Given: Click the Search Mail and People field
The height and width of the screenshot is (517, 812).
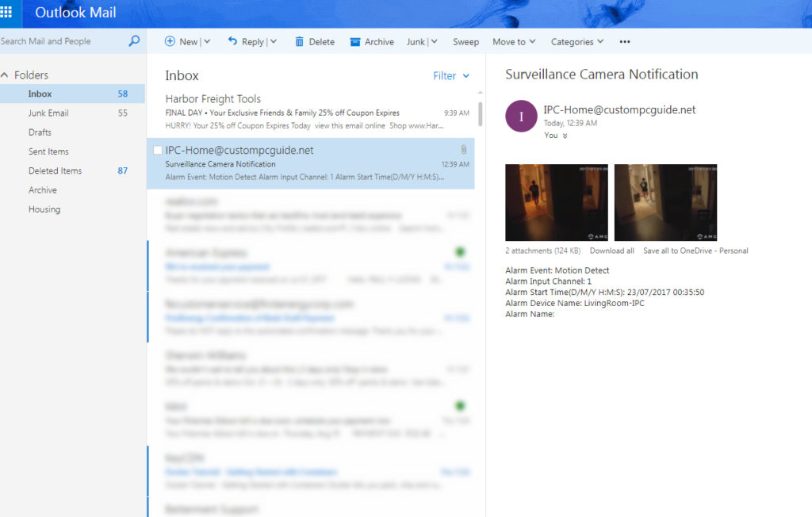Looking at the screenshot, I should [x=62, y=41].
